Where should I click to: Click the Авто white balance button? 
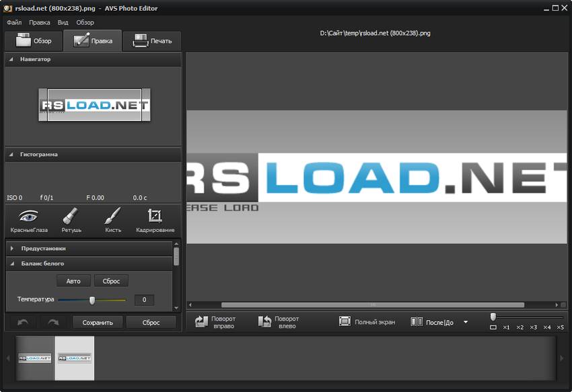(73, 280)
